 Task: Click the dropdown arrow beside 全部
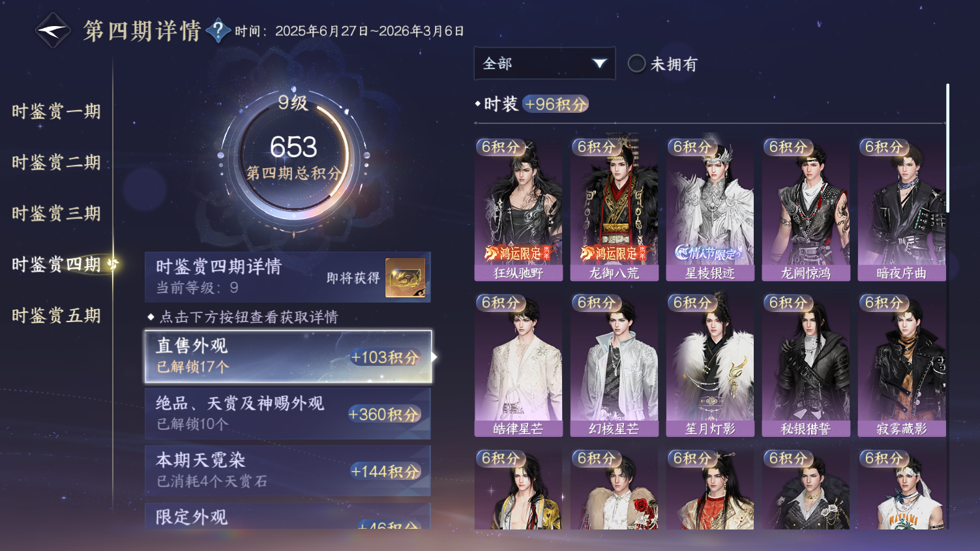click(599, 63)
